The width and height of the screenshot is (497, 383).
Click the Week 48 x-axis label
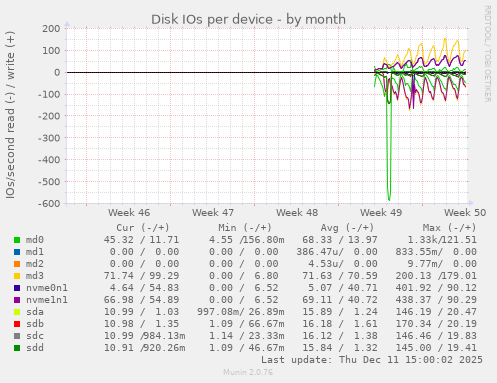(297, 213)
